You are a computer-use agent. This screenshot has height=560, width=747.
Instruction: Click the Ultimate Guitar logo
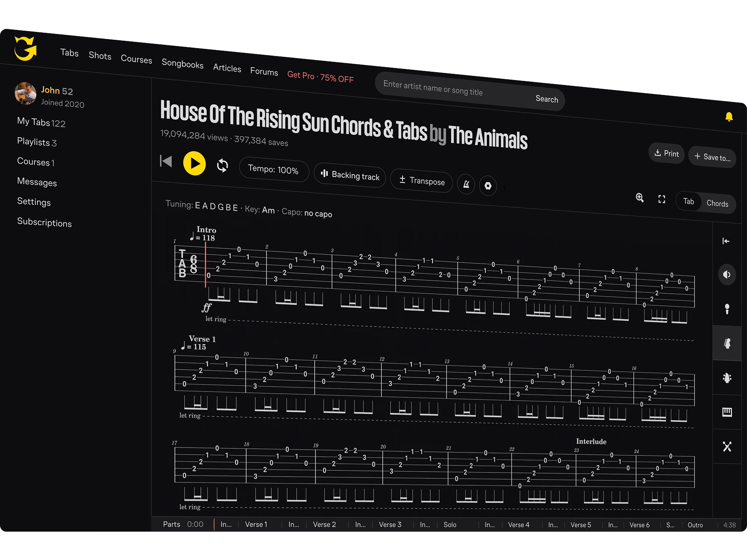[x=25, y=49]
